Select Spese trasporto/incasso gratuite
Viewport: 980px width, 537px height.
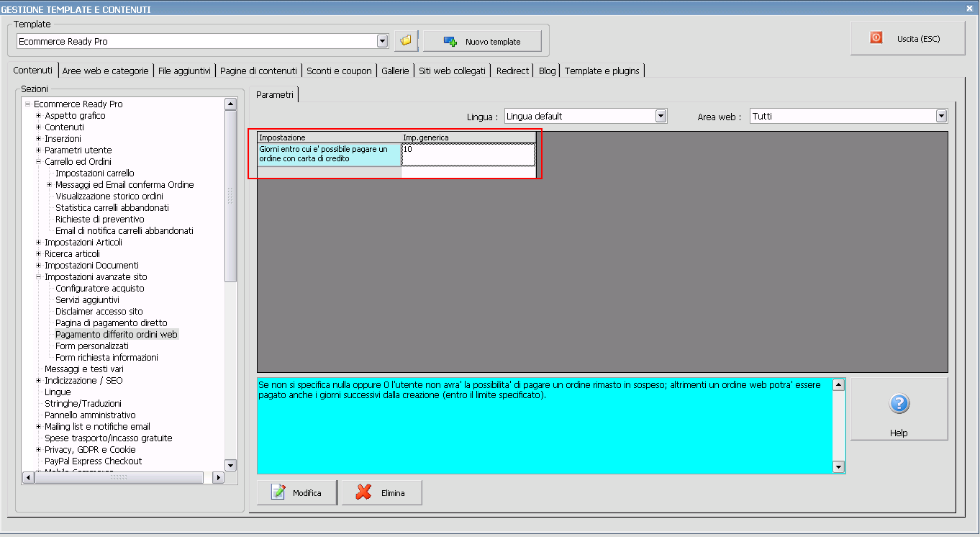click(x=109, y=438)
